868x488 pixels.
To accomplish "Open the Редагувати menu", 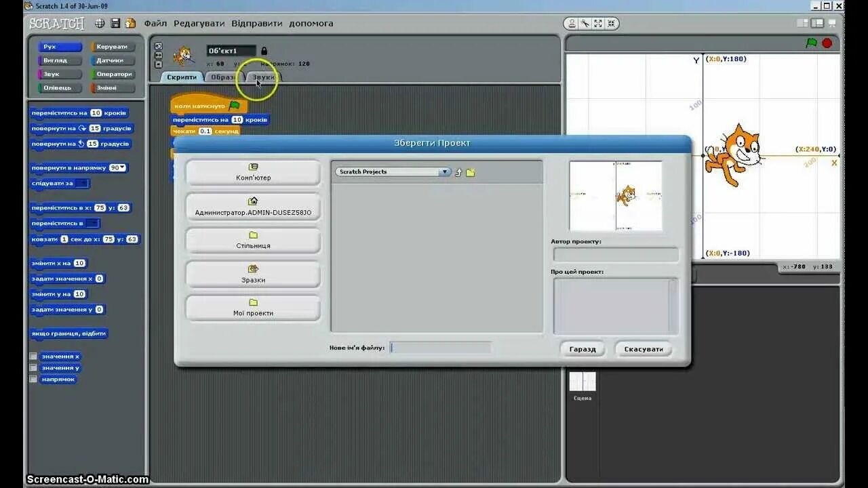I will pyautogui.click(x=199, y=23).
